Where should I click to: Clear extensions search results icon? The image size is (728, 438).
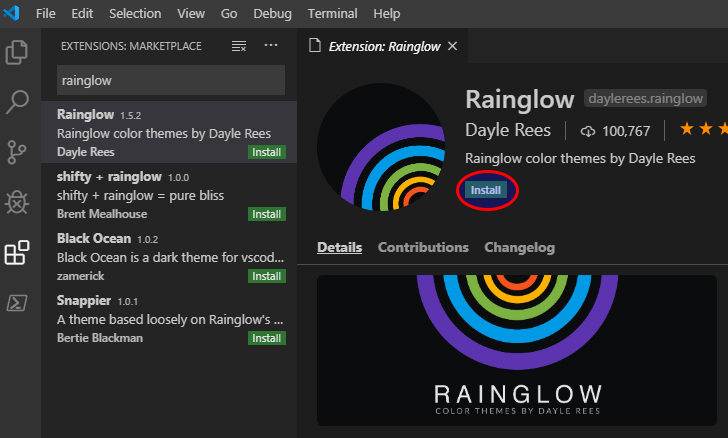(239, 46)
